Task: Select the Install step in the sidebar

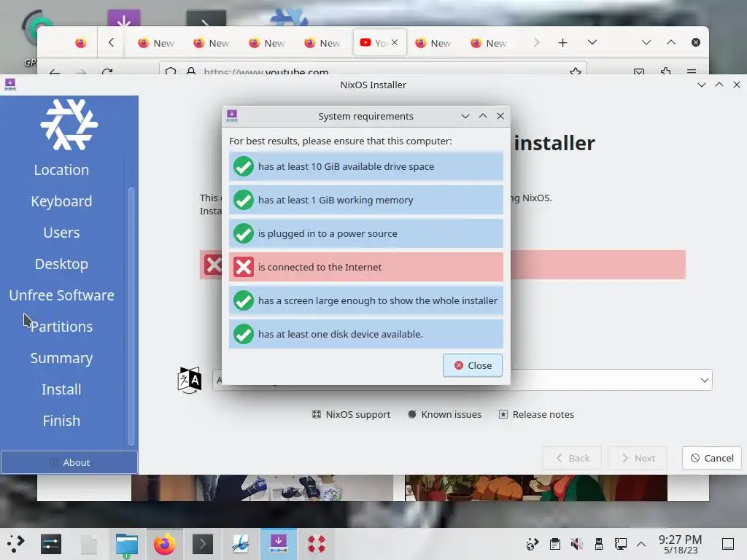Action: [61, 389]
